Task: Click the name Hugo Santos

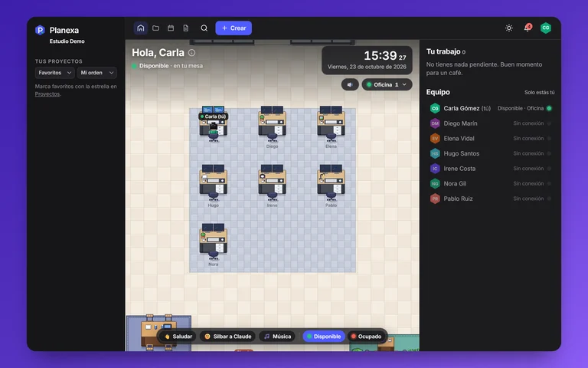Action: pos(462,153)
